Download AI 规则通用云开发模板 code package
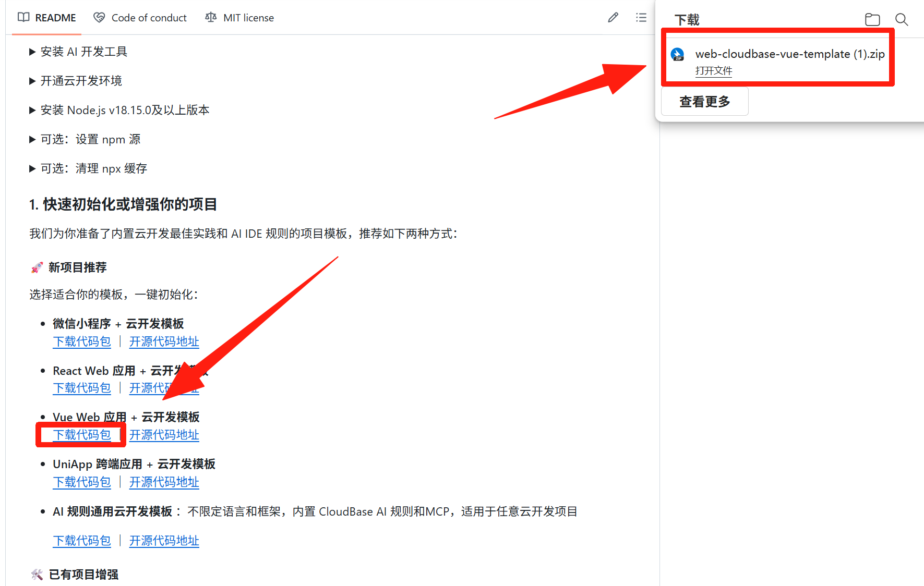The width and height of the screenshot is (924, 586). point(82,541)
